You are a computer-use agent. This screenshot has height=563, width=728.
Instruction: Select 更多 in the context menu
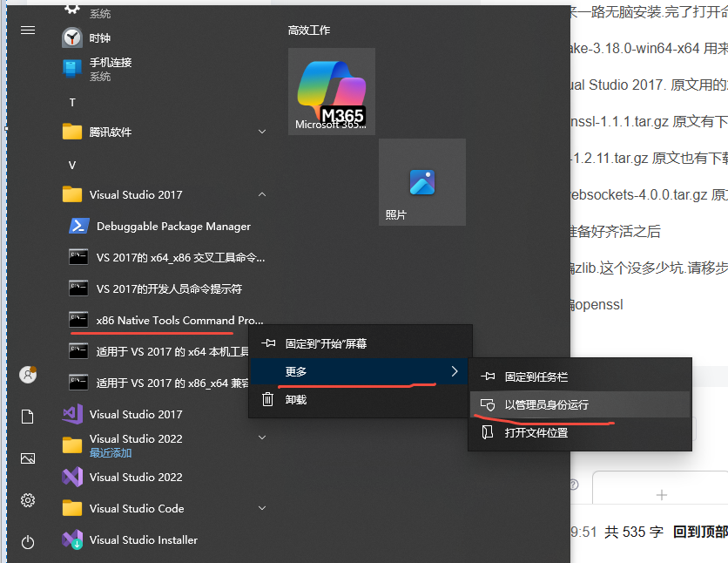click(360, 371)
